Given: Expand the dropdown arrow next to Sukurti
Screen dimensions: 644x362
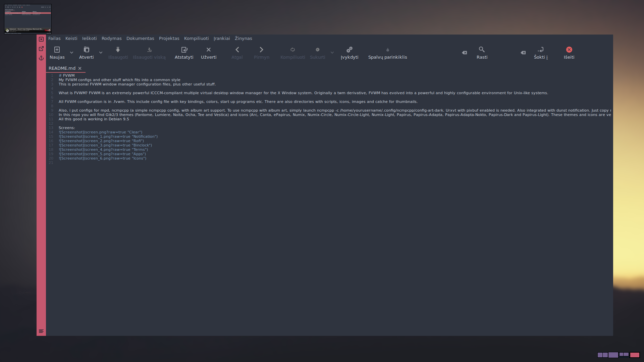Looking at the screenshot, I should click(332, 53).
